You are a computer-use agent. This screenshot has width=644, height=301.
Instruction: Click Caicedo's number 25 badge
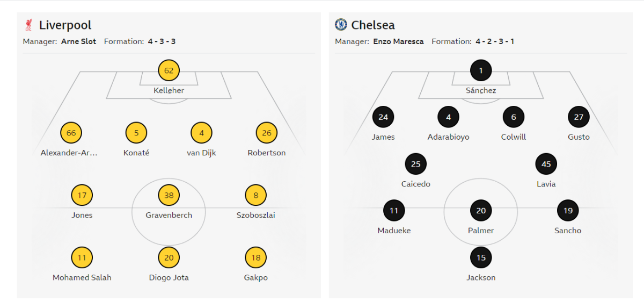pos(416,164)
